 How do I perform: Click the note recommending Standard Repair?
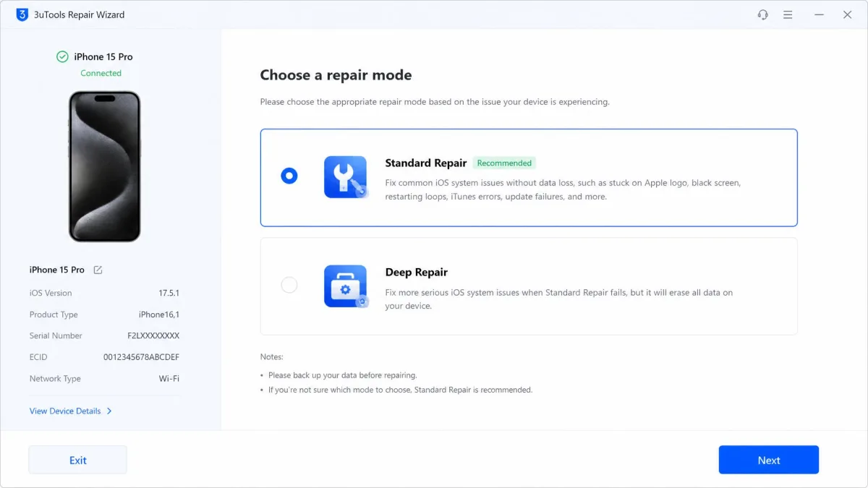tap(400, 390)
